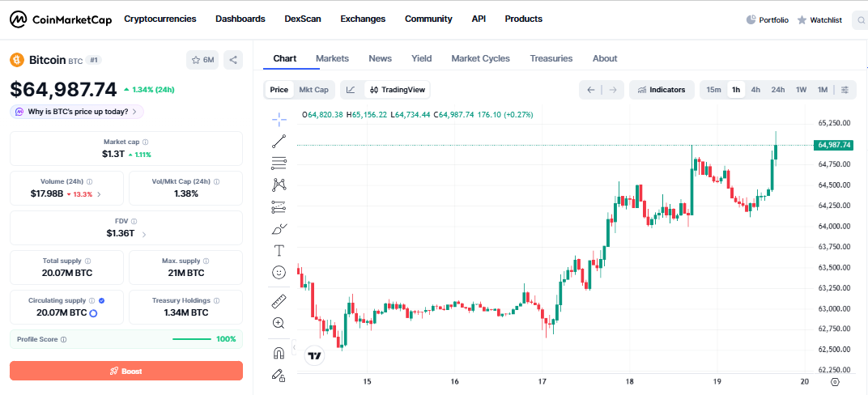This screenshot has height=395, width=868.
Task: Open the API menu
Action: pos(479,19)
